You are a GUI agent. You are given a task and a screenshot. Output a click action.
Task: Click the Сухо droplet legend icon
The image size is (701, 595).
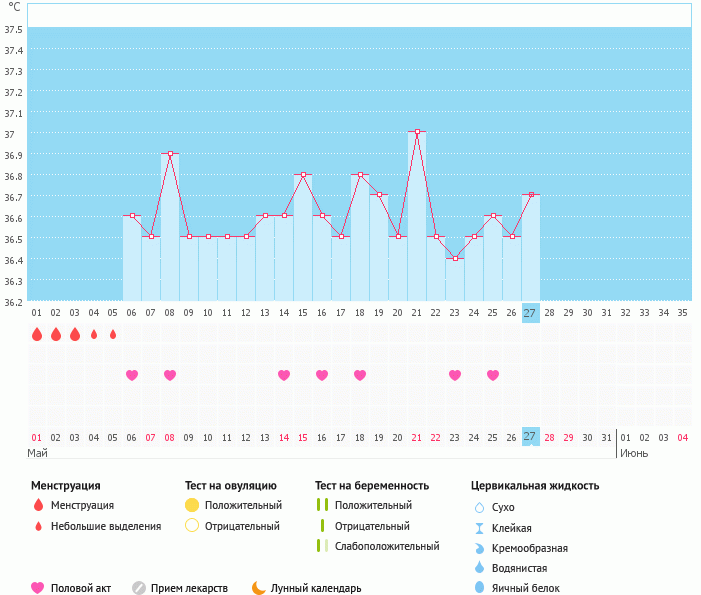[479, 507]
